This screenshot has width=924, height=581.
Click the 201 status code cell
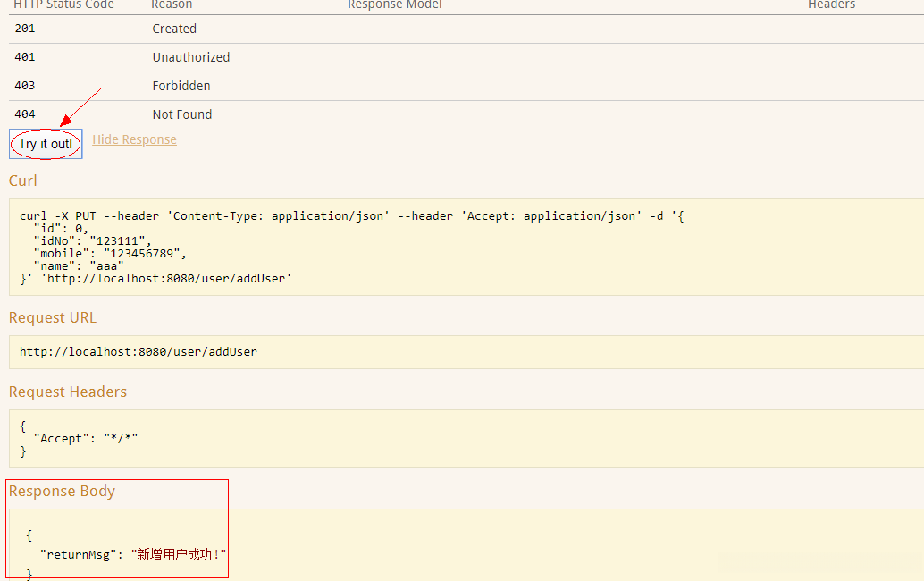point(25,29)
